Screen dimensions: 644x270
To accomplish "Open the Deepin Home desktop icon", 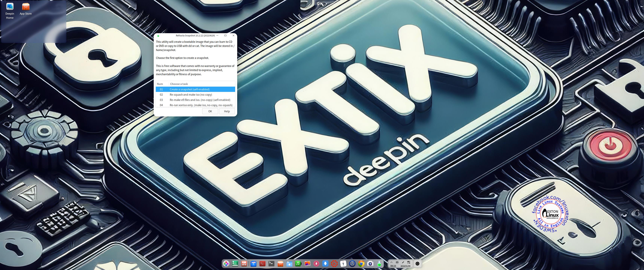I will point(10,11).
